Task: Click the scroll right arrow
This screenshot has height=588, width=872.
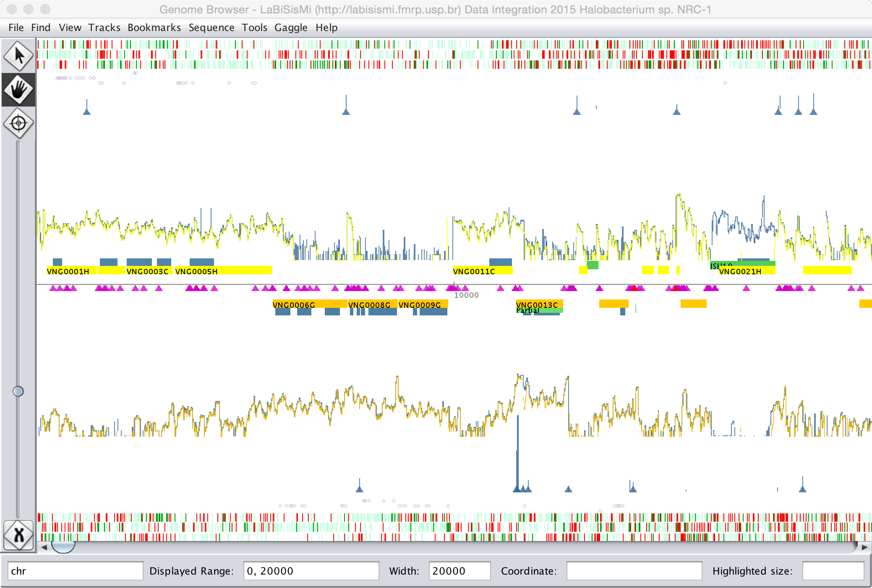Action: pos(864,547)
